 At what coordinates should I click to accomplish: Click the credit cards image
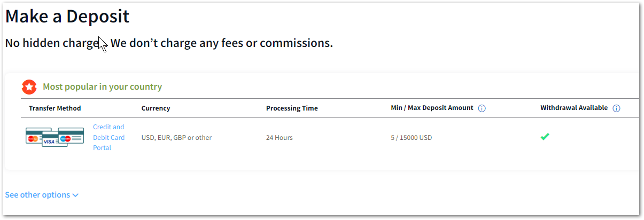(55, 137)
